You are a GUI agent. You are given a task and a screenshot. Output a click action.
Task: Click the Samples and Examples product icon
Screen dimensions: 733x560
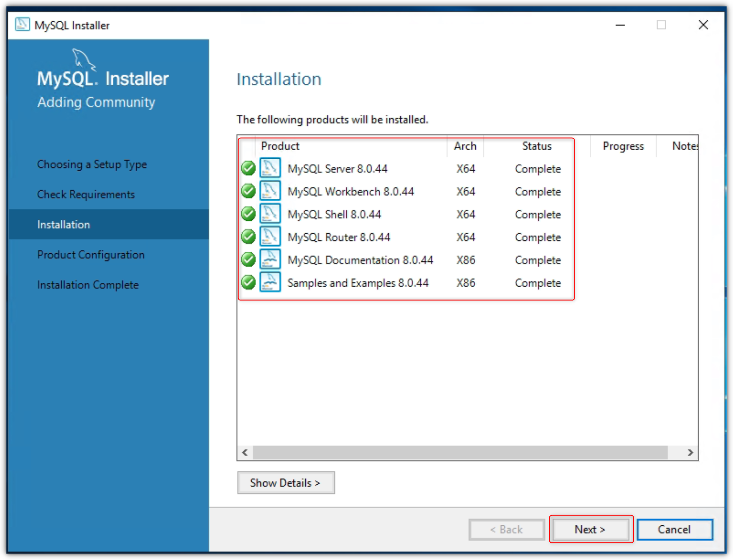pos(270,282)
